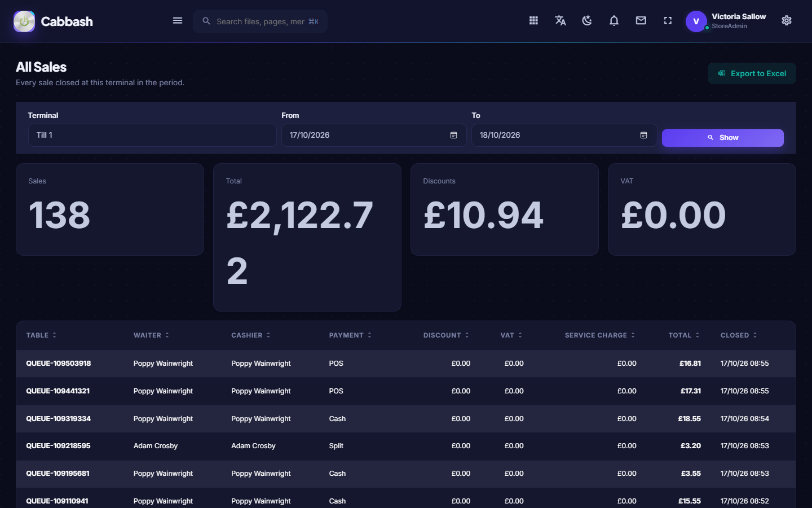Open calendar picker for To date
The width and height of the screenshot is (812, 508).
click(x=643, y=135)
